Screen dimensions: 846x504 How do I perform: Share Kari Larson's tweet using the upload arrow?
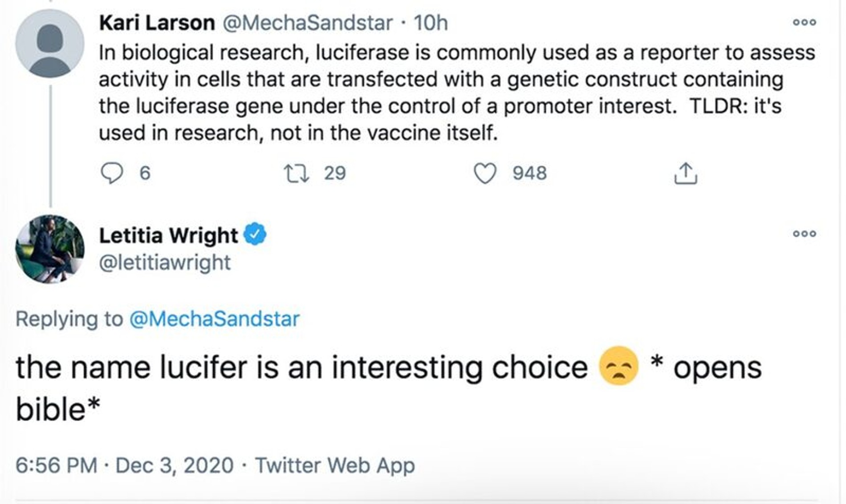click(x=685, y=173)
